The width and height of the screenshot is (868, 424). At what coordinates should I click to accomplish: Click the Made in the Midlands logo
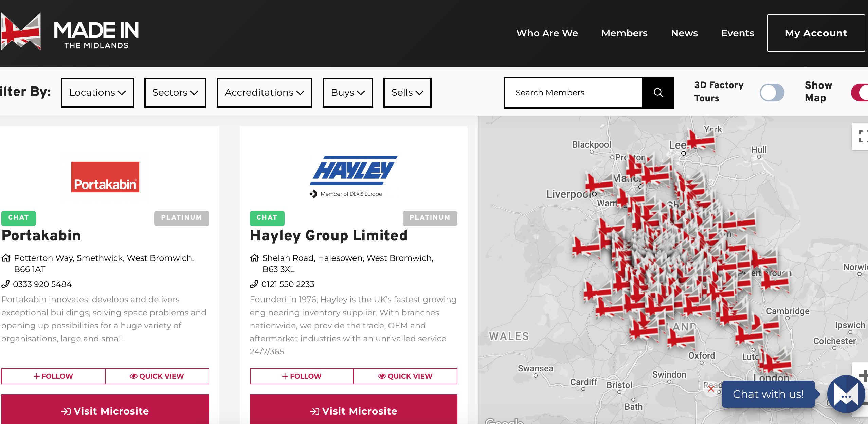coord(70,32)
